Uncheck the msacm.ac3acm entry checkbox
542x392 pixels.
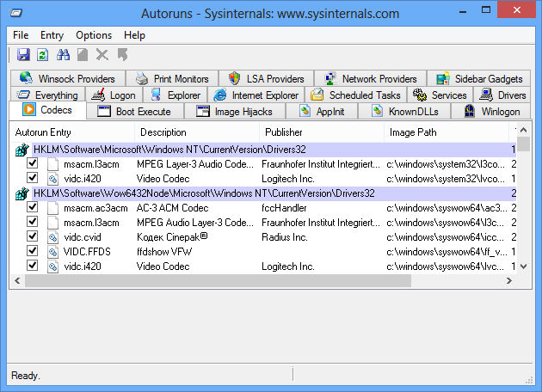pyautogui.click(x=33, y=208)
